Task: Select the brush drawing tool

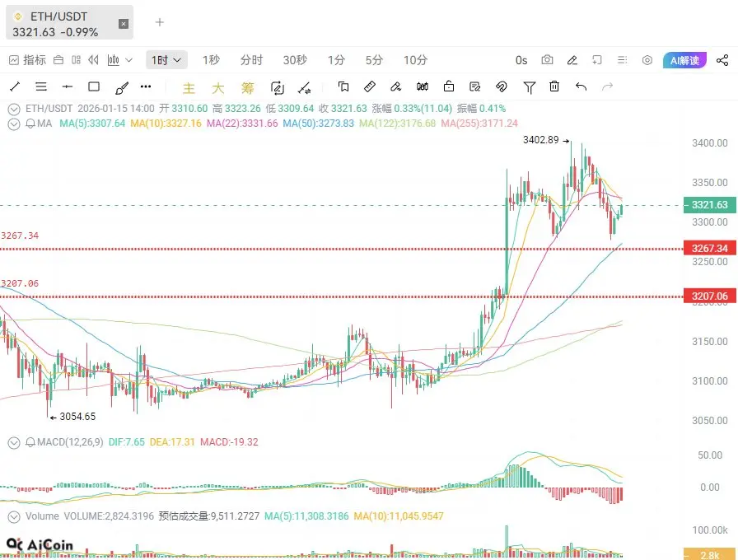Action: point(121,87)
